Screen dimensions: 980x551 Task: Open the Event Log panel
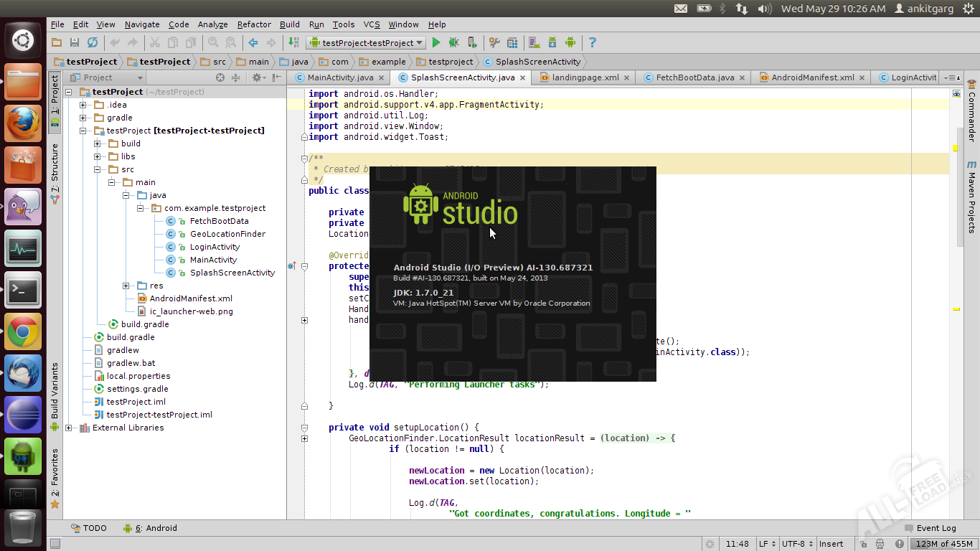coord(929,528)
